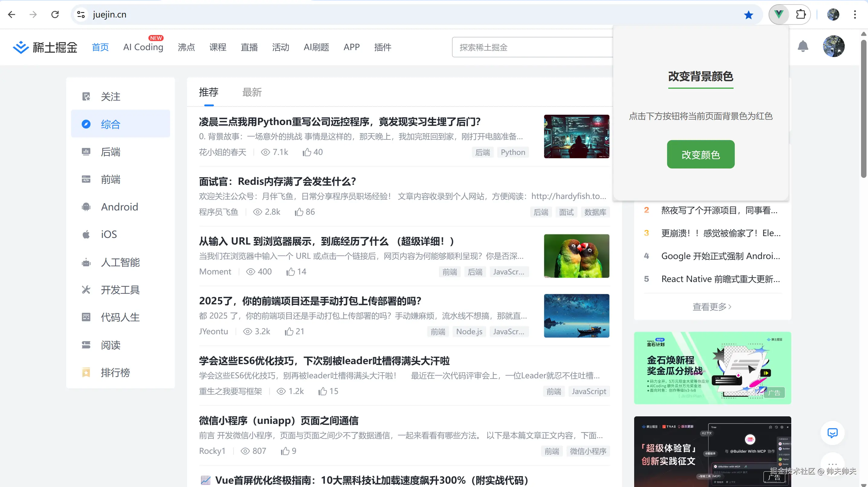Open the notification bell icon
The width and height of the screenshot is (868, 487).
click(x=803, y=46)
